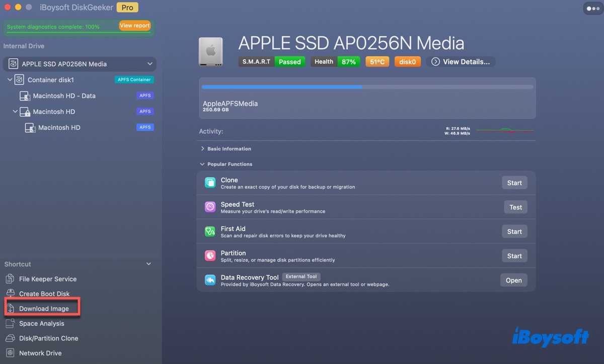Screen dimensions: 604x364
Task: Click the Clone function icon
Action: (x=210, y=183)
